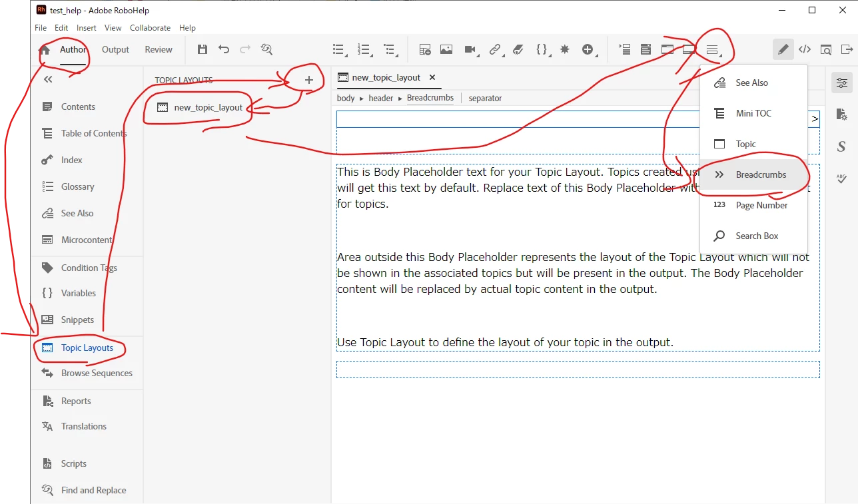Open the preview view icon

coord(826,49)
